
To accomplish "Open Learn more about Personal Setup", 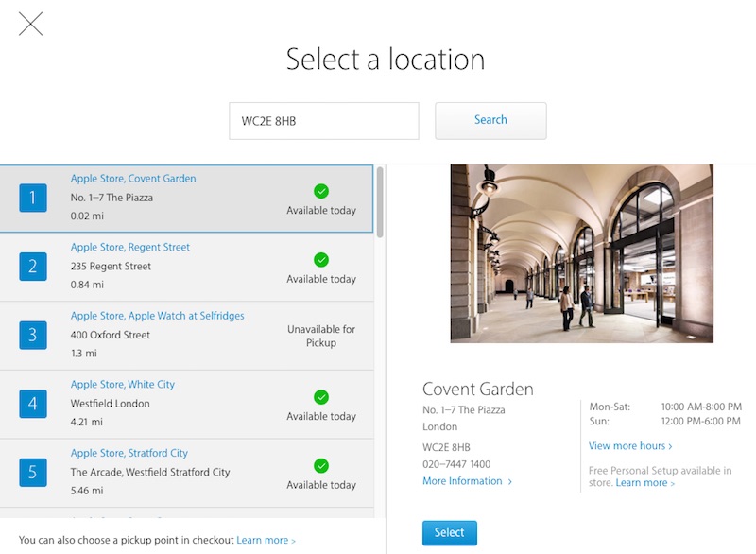I will [x=645, y=483].
